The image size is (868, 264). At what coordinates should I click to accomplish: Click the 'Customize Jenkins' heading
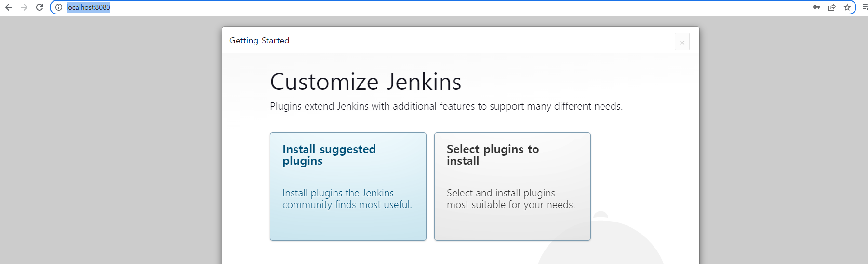click(366, 82)
